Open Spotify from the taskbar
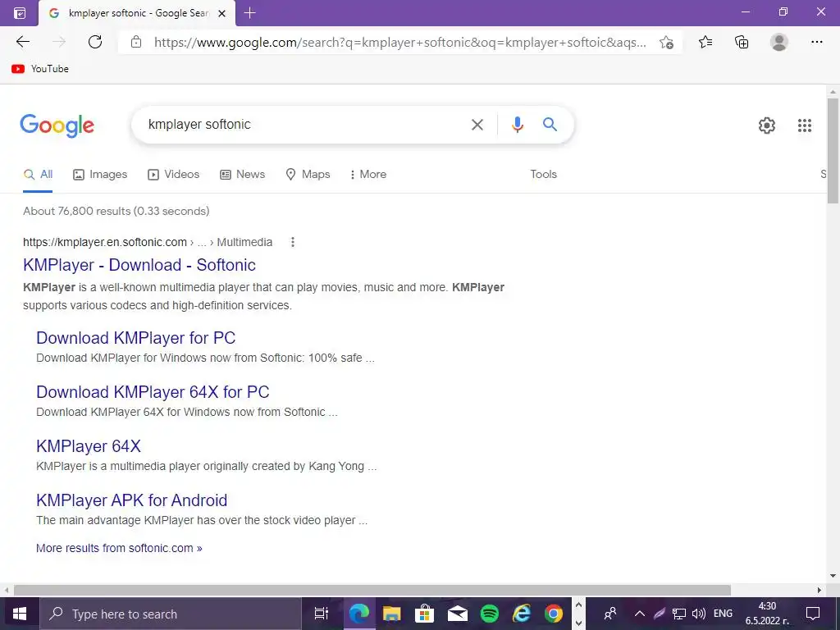This screenshot has height=630, width=840. [490, 614]
